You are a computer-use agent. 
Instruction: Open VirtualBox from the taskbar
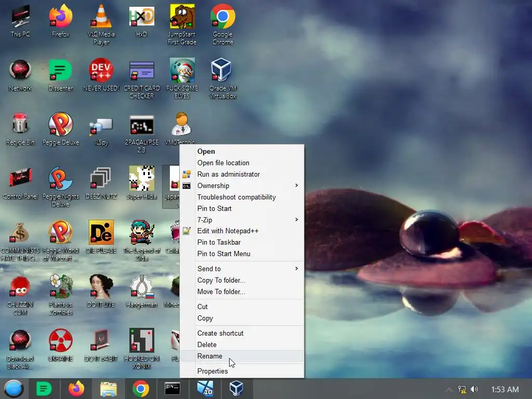click(236, 389)
